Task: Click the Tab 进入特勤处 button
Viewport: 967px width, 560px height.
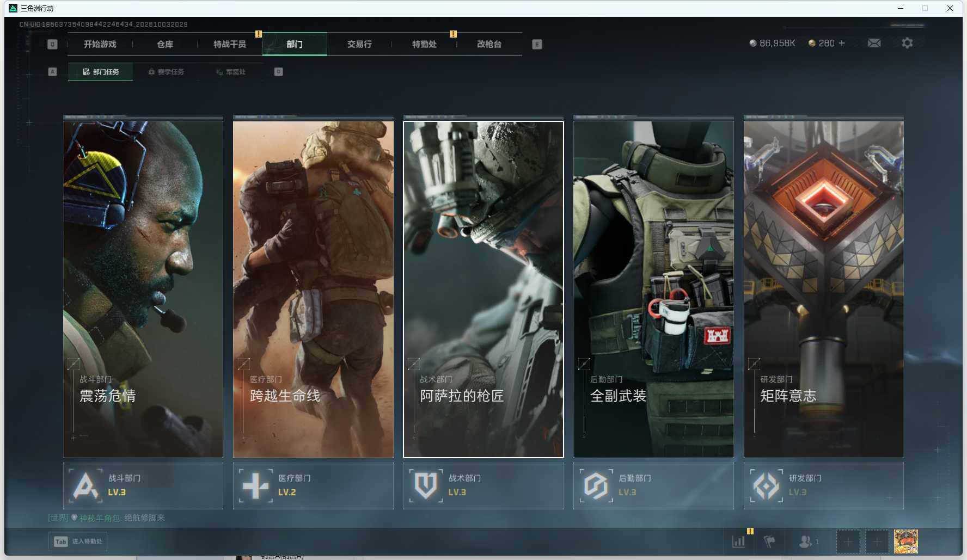Action: tap(78, 541)
